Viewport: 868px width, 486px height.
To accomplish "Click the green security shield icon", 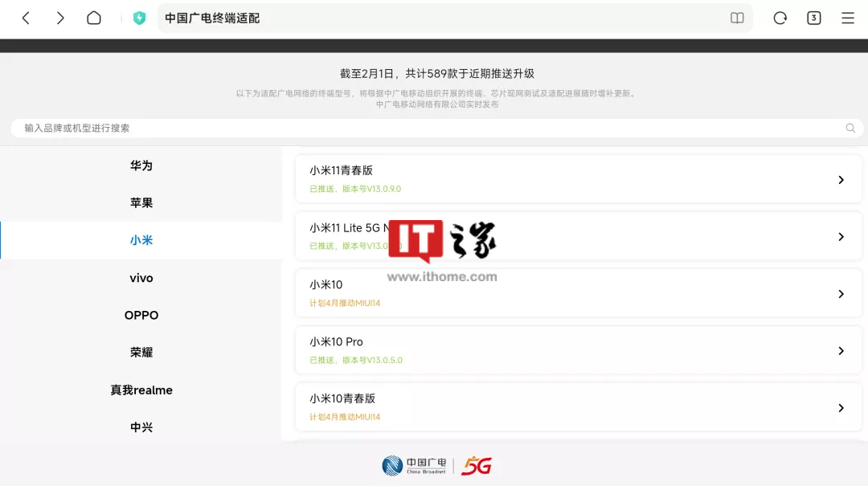I will click(139, 18).
